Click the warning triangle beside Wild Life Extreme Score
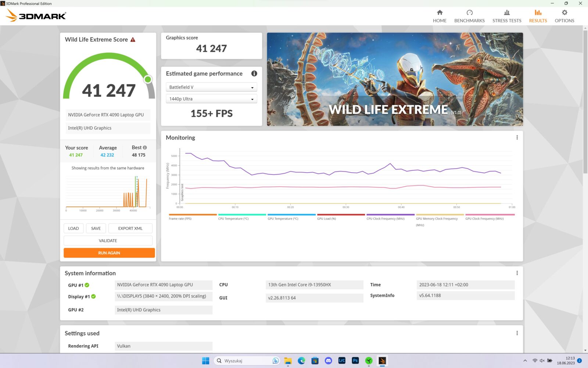Screen dimensions: 588x368 coord(133,40)
